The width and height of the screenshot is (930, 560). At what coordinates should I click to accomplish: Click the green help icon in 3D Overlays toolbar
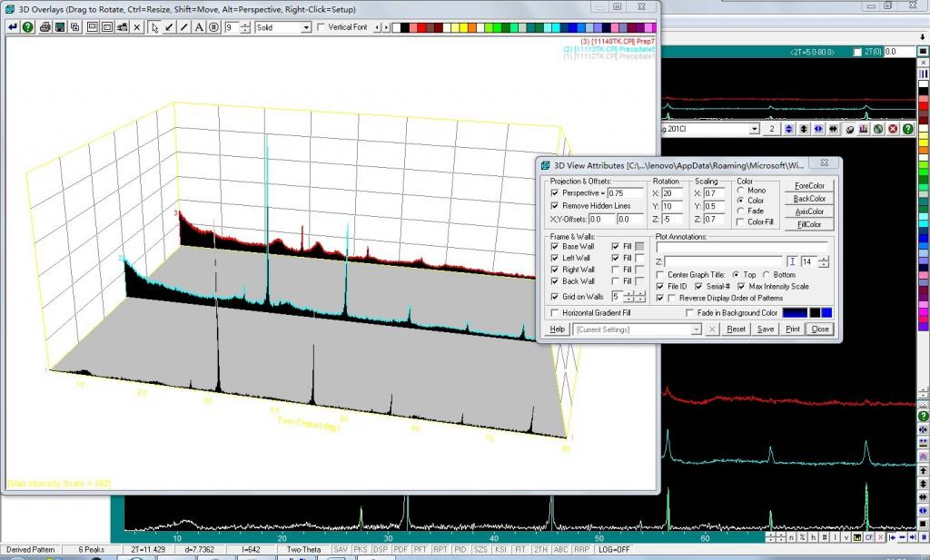click(x=28, y=27)
